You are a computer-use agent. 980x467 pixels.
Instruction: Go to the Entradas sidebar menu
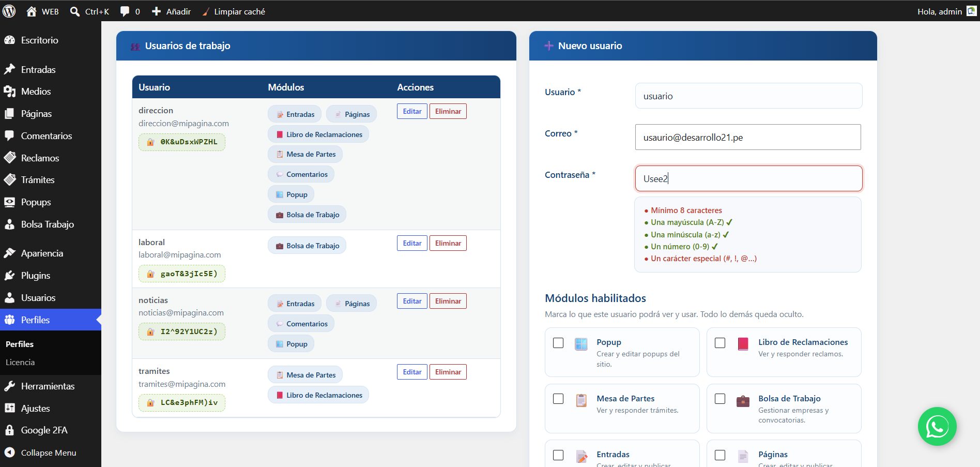tap(51, 69)
